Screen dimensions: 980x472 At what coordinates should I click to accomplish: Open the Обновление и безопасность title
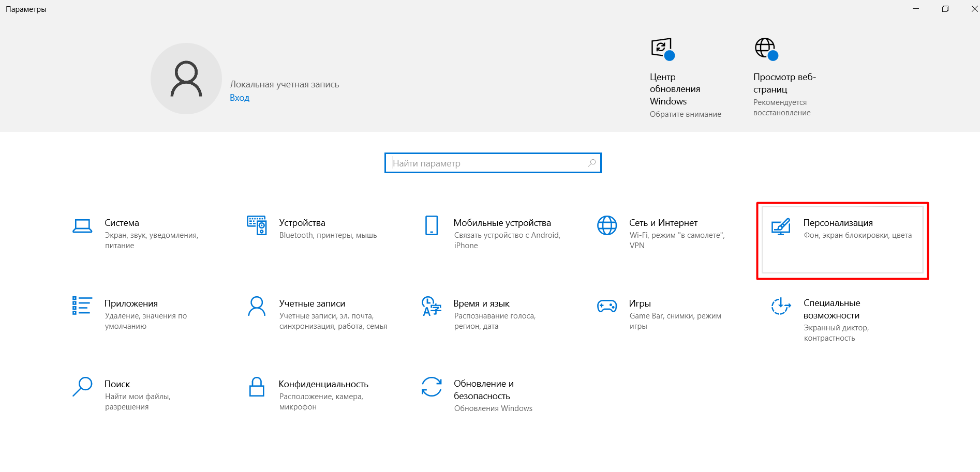[484, 390]
